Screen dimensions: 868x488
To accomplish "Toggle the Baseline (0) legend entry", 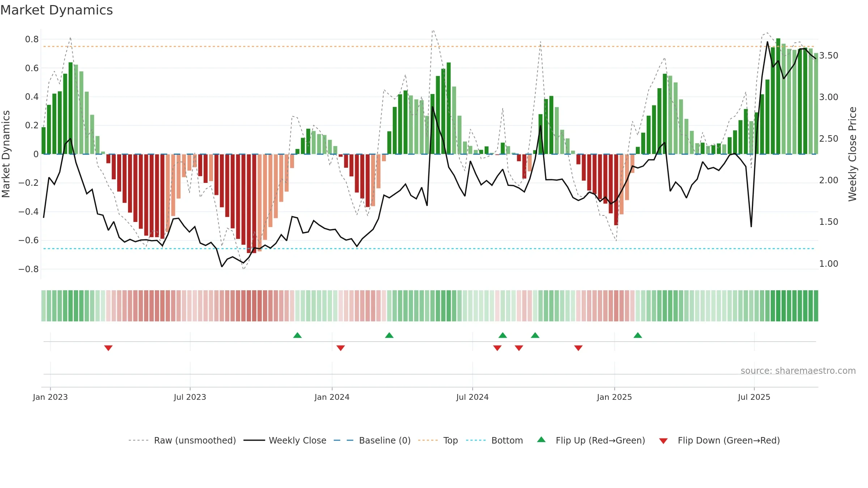I will pyautogui.click(x=372, y=440).
